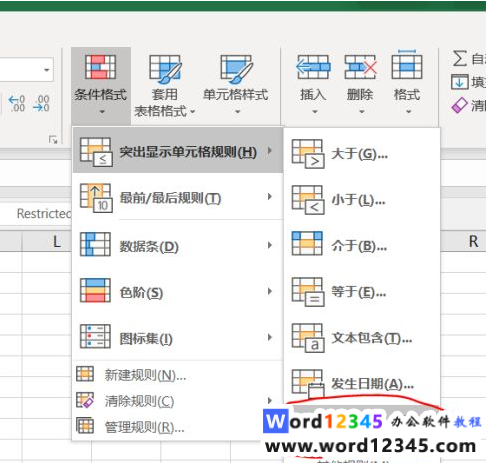This screenshot has width=486, height=463.
Task: Click the 格式 format cells icon
Action: [407, 65]
